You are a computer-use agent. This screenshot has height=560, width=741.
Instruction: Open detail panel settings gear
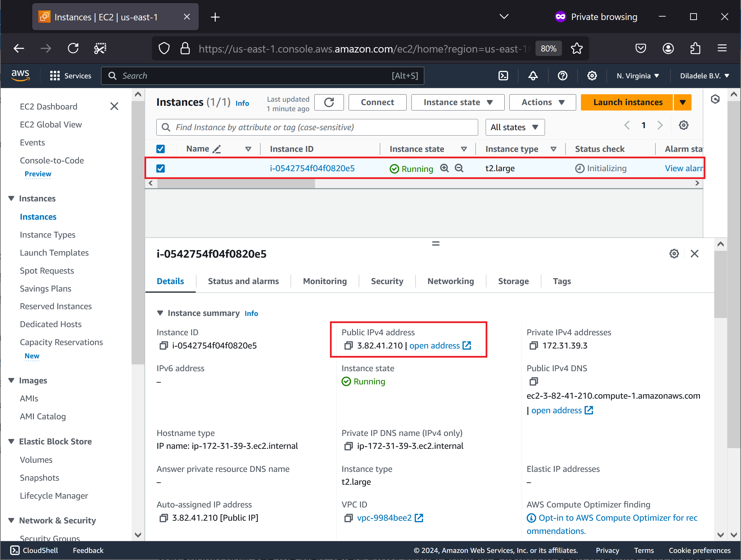(x=674, y=254)
